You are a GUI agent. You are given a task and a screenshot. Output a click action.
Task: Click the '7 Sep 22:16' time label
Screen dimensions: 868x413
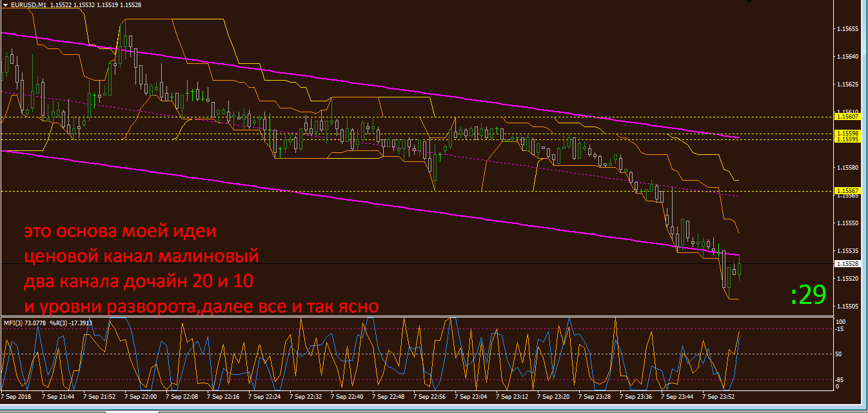tap(224, 397)
